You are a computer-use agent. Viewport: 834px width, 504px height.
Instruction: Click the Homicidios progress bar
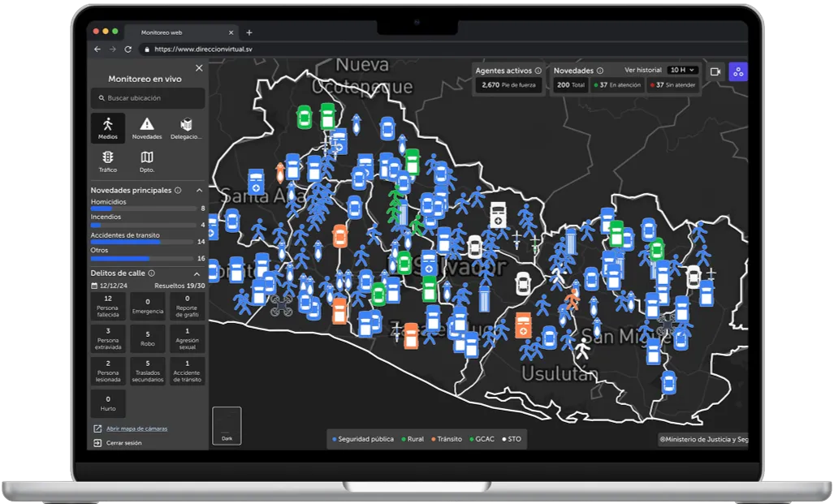[x=144, y=209]
